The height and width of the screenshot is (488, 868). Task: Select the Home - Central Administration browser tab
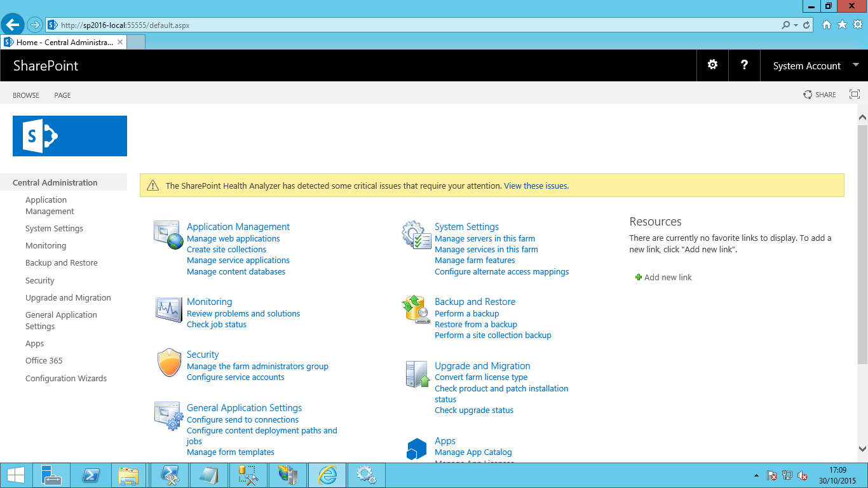[64, 42]
